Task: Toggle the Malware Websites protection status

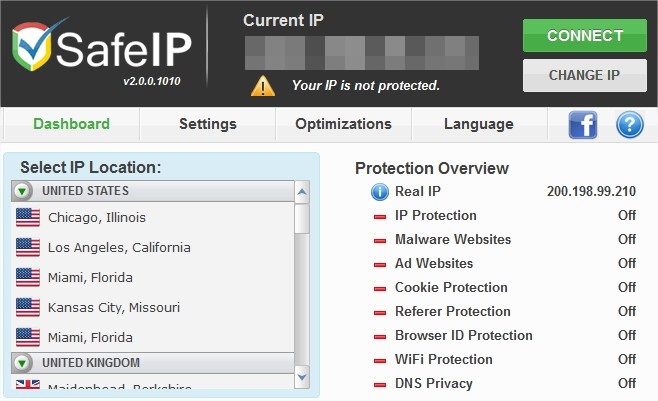Action: tap(626, 240)
